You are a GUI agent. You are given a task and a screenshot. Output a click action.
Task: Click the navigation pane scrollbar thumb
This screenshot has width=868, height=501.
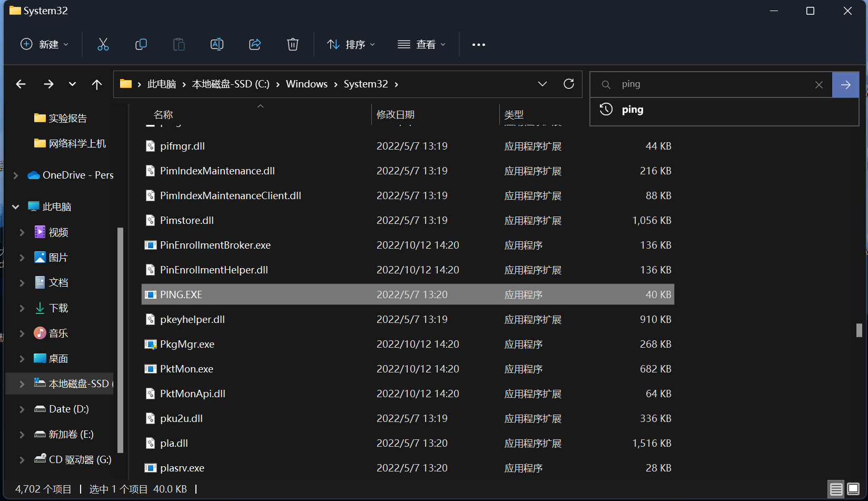coord(120,340)
